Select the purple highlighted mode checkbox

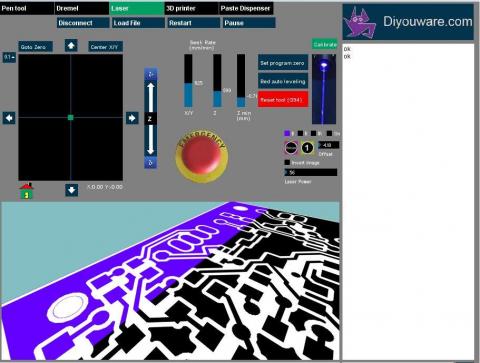287,133
